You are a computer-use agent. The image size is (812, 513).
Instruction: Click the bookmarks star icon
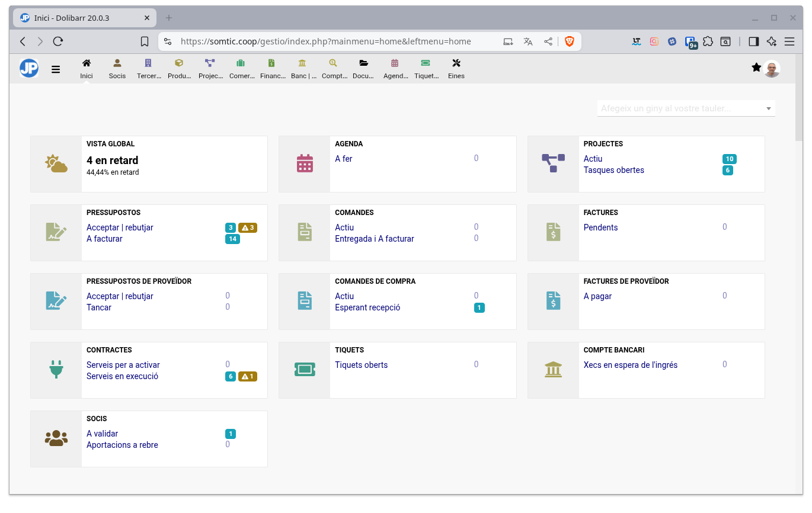[756, 68]
